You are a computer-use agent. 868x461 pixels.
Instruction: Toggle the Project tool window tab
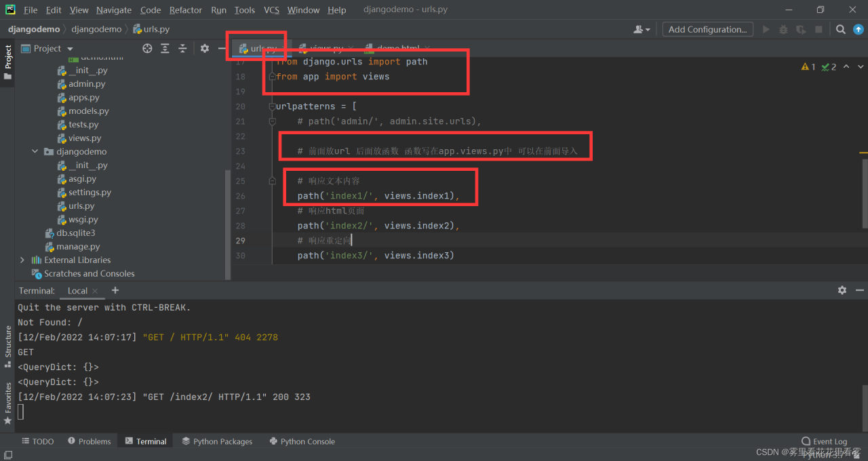[x=8, y=62]
